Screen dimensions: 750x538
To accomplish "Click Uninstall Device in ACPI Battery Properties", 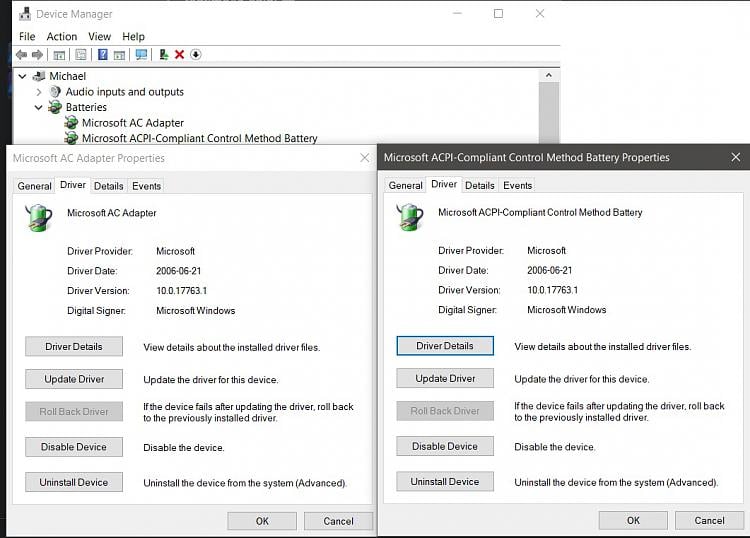I will point(445,482).
